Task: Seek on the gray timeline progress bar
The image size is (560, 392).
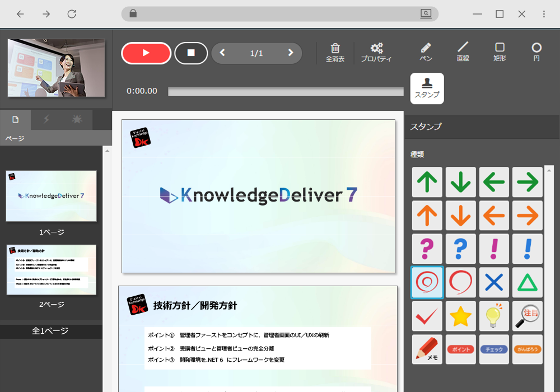Action: (286, 91)
